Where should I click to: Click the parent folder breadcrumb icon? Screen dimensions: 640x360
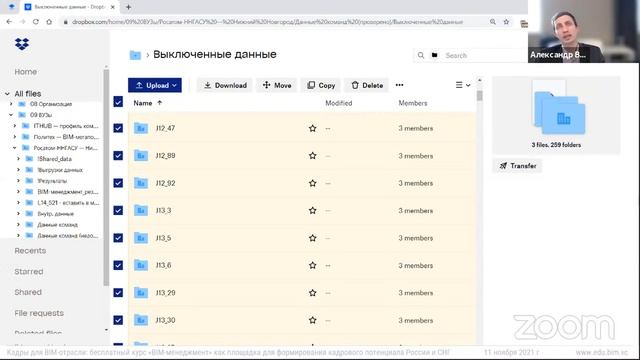click(135, 55)
